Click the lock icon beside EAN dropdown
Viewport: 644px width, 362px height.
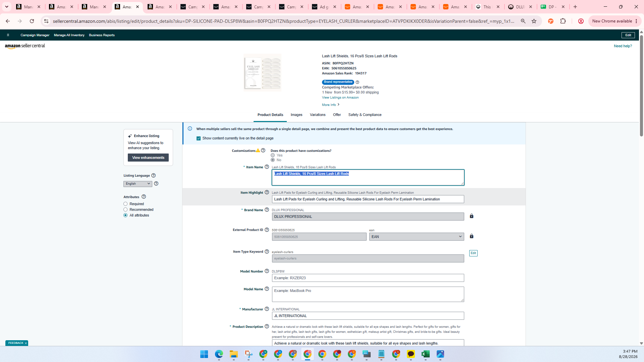click(472, 236)
